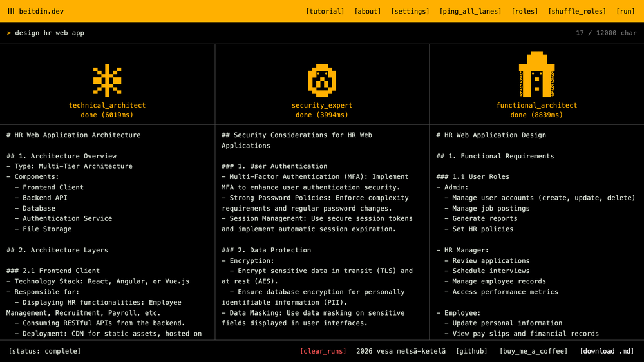The width and height of the screenshot is (644, 362).
Task: Click the 'Schedule interviews' item
Action: click(491, 271)
